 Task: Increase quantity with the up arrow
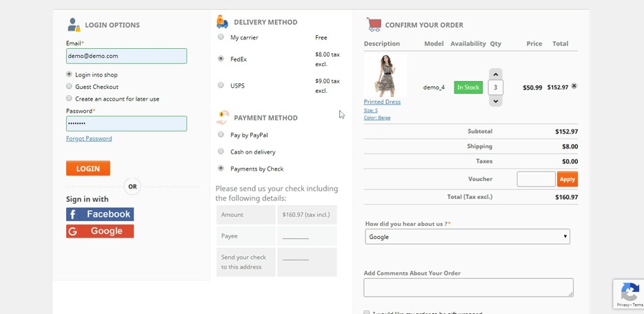pos(495,74)
